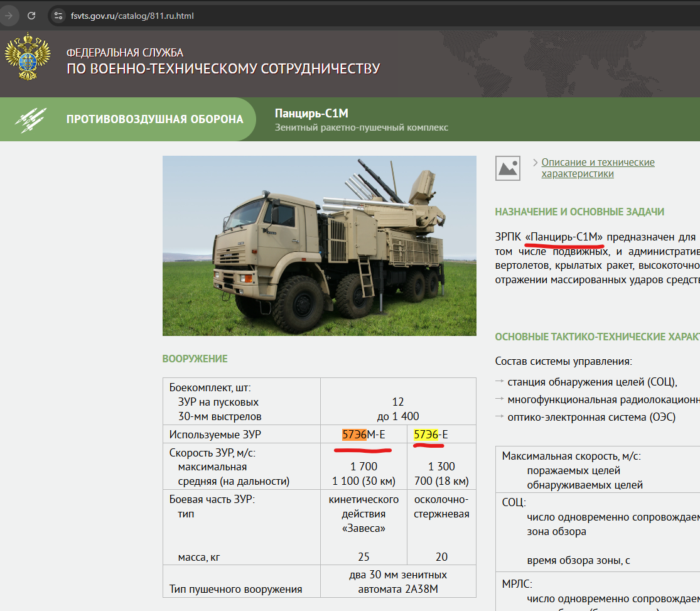This screenshot has width=700, height=611.
Task: Click the highlighted '57Э6М-Е' table cell
Action: pyautogui.click(x=363, y=435)
